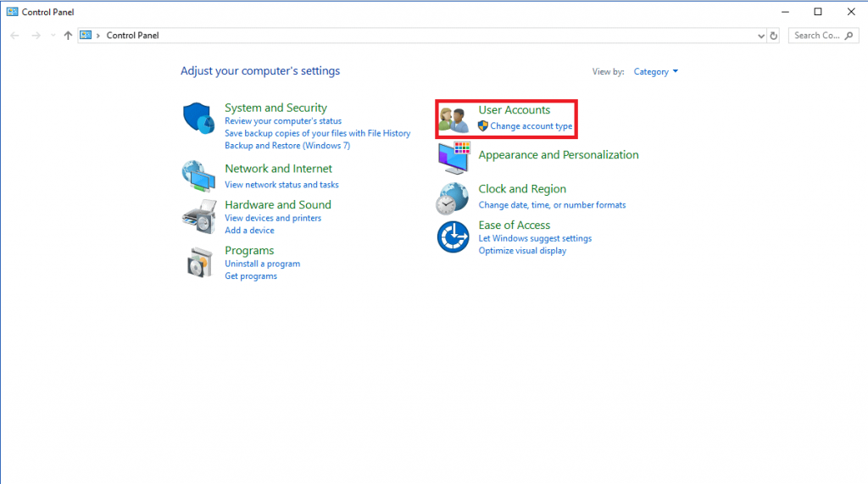
Task: Open the recent locations dropdown arrow
Action: pyautogui.click(x=53, y=36)
